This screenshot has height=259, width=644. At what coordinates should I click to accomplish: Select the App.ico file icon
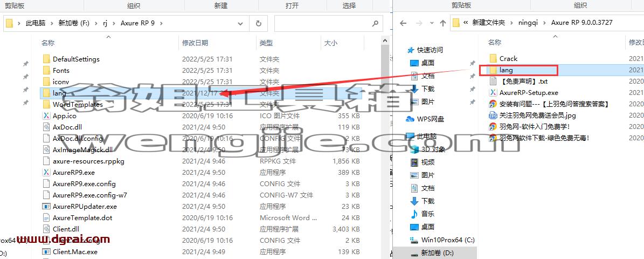tap(46, 116)
